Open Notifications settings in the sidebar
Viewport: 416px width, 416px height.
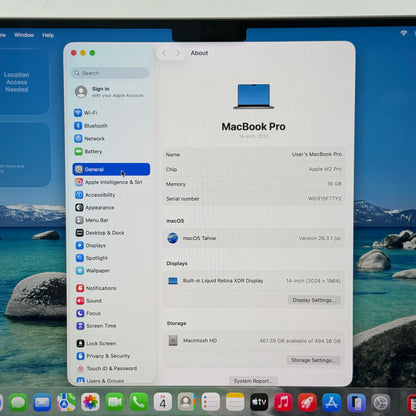(97, 288)
